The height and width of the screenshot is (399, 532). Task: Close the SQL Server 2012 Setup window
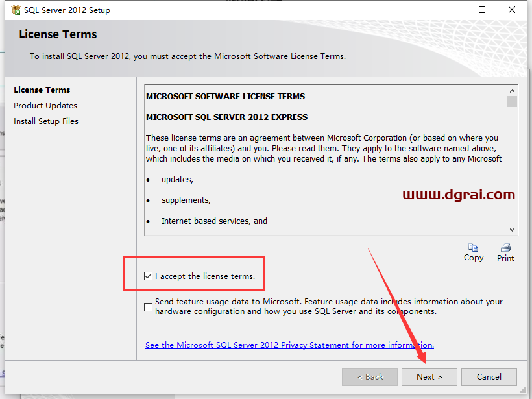[512, 10]
